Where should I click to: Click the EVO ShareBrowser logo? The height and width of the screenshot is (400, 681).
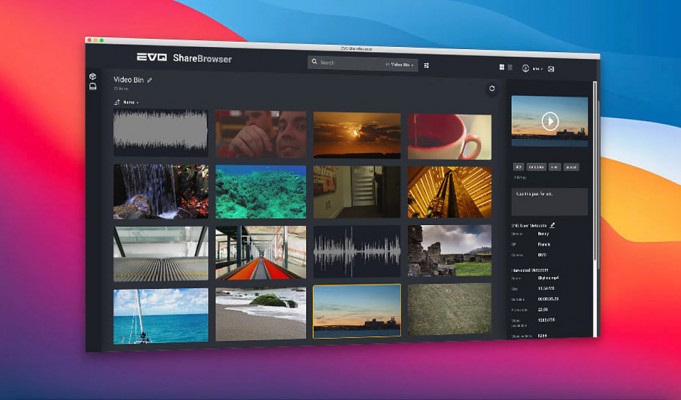184,58
